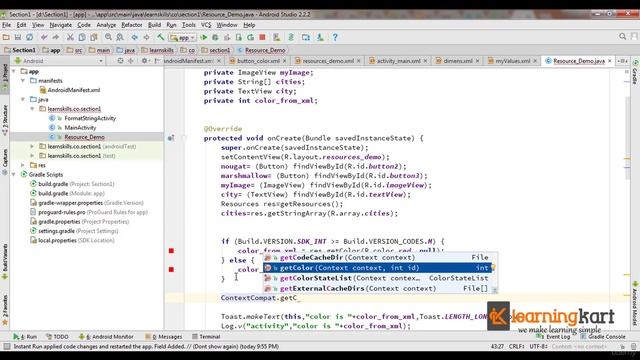Click the Paste icon in toolbar

pos(94,37)
